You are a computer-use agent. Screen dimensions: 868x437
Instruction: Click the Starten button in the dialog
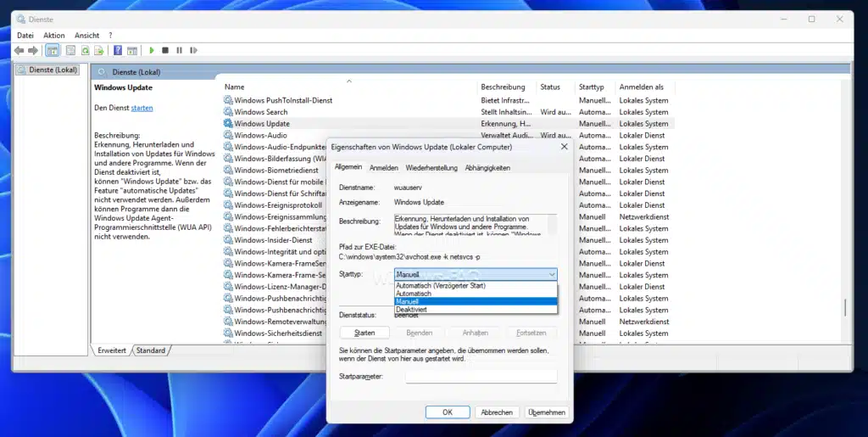coord(364,333)
